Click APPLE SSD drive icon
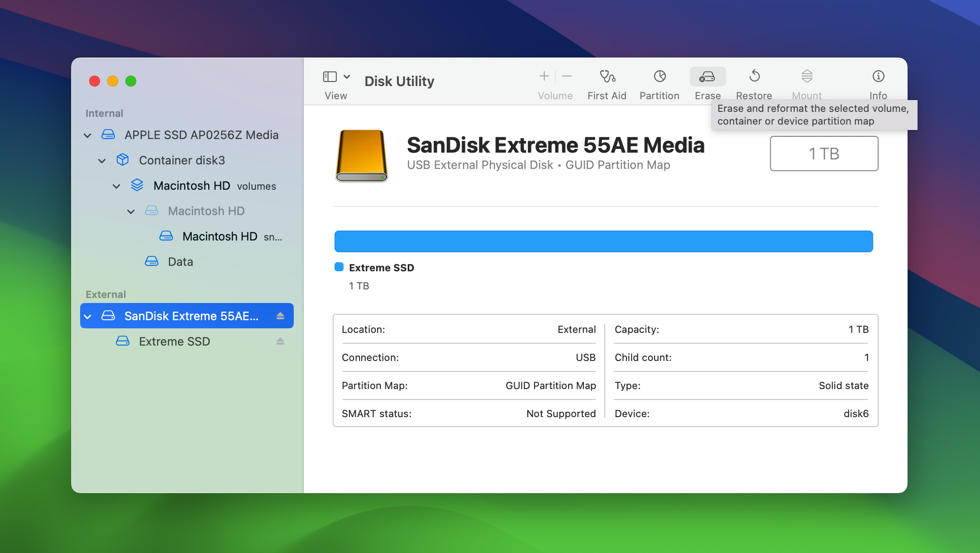980x553 pixels. 108,135
